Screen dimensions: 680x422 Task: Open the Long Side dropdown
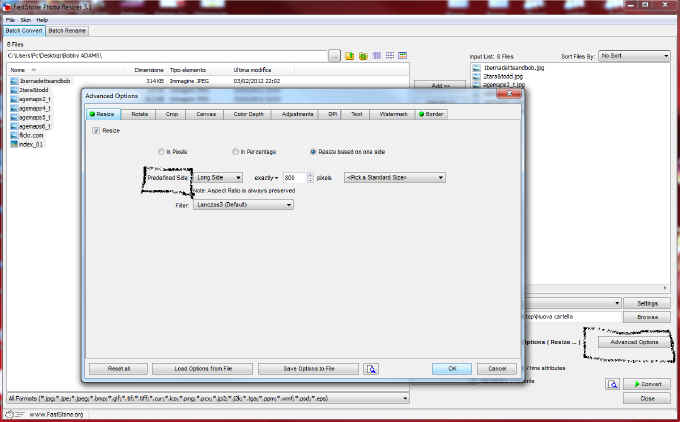tap(218, 178)
